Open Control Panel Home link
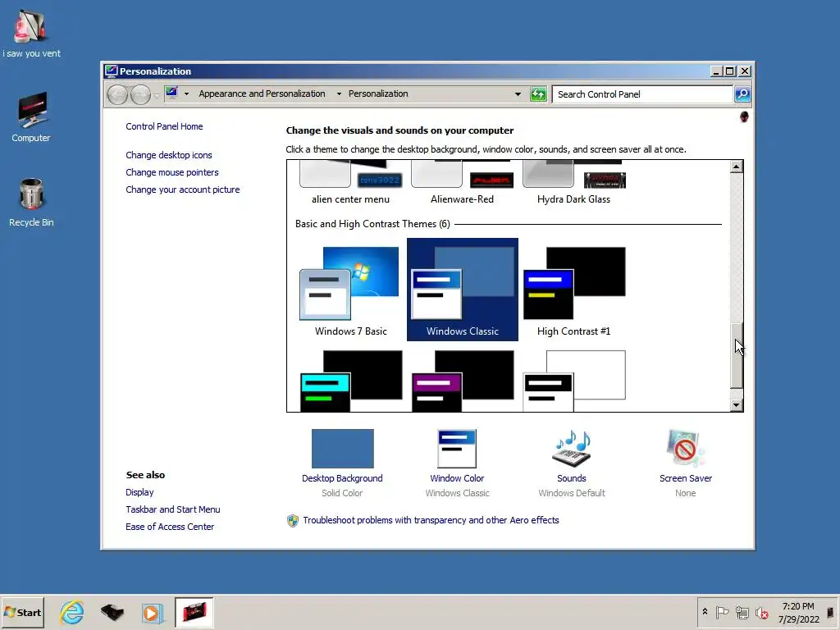This screenshot has width=840, height=630. [x=164, y=126]
